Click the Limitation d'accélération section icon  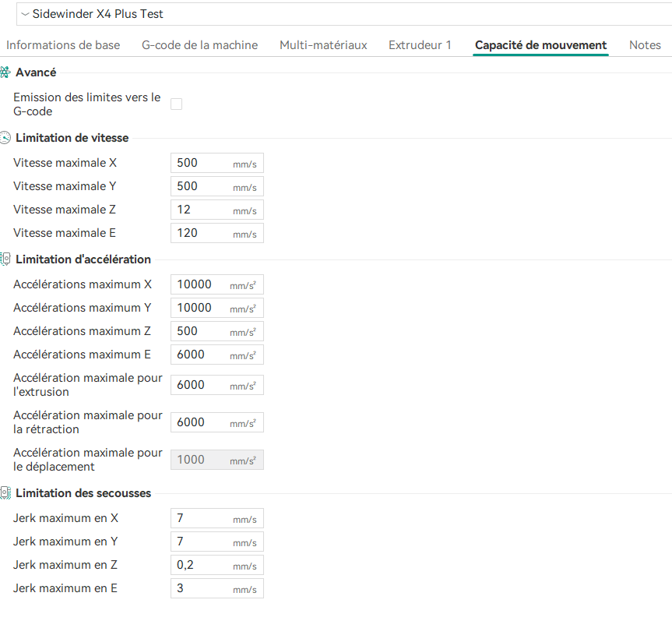pos(5,259)
